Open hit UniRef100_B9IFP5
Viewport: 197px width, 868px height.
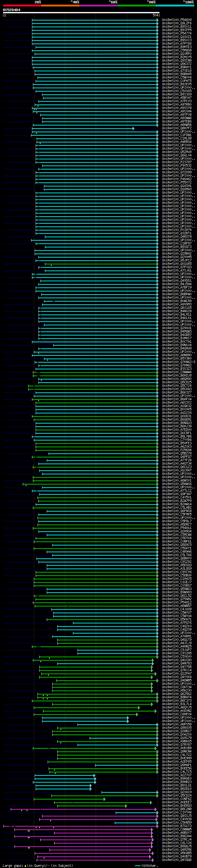pyautogui.click(x=176, y=30)
